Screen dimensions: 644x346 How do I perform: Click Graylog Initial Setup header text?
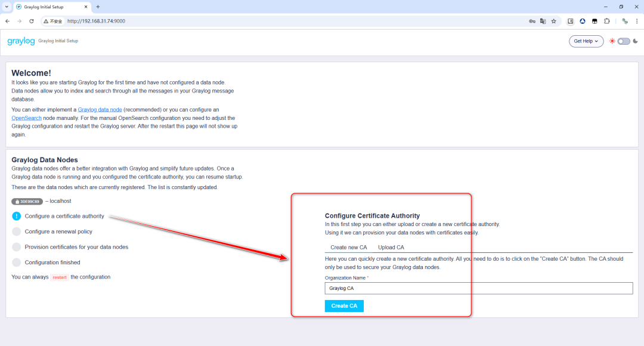click(58, 41)
